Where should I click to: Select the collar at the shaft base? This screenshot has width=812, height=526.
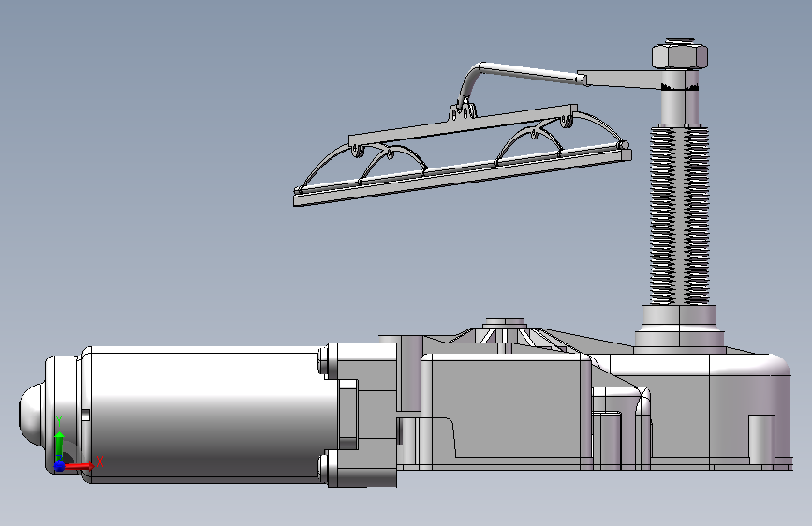pos(679,329)
